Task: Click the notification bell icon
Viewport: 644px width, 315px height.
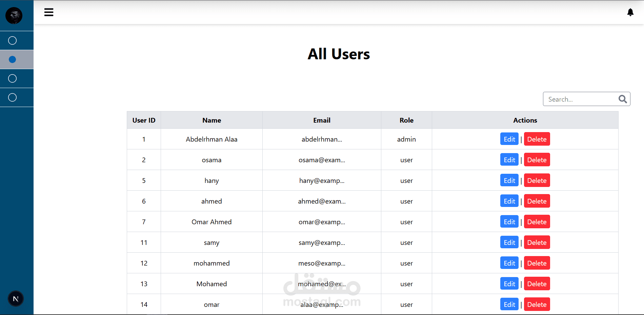Action: 630,13
